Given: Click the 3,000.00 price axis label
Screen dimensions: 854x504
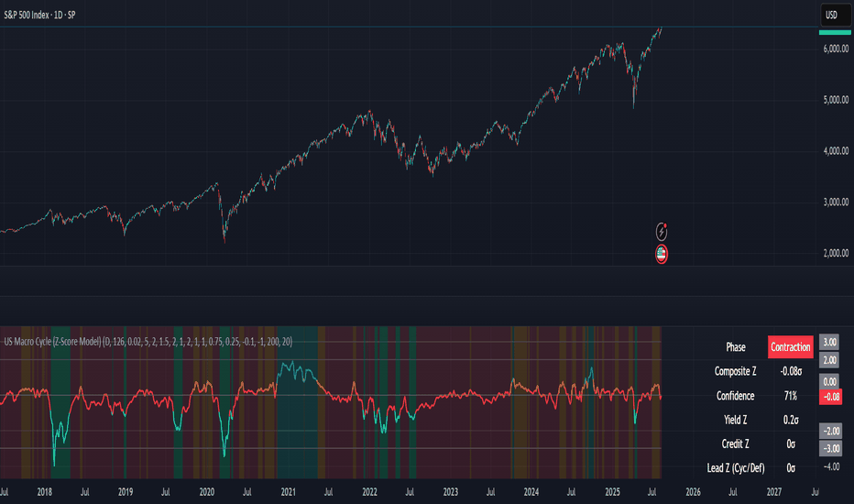Looking at the screenshot, I should click(x=836, y=203).
